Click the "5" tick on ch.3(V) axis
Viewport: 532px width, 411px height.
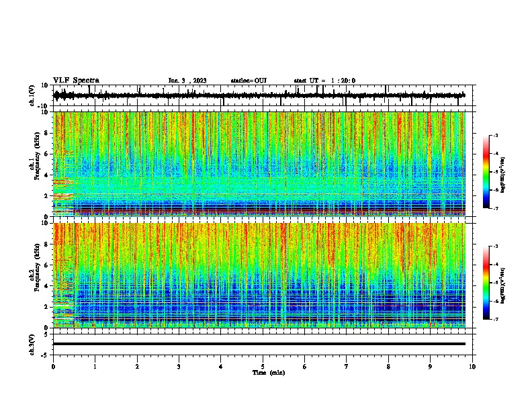[46, 334]
